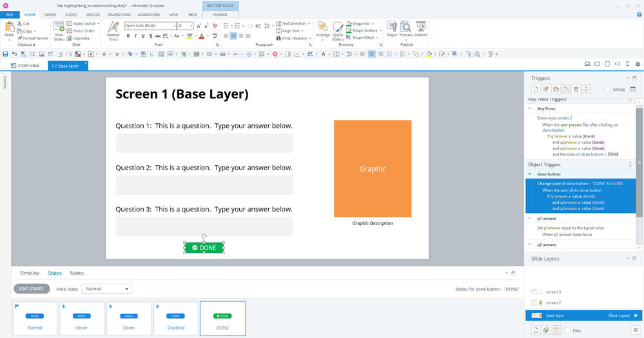Select the Hover state thumbnail

[x=82, y=318]
